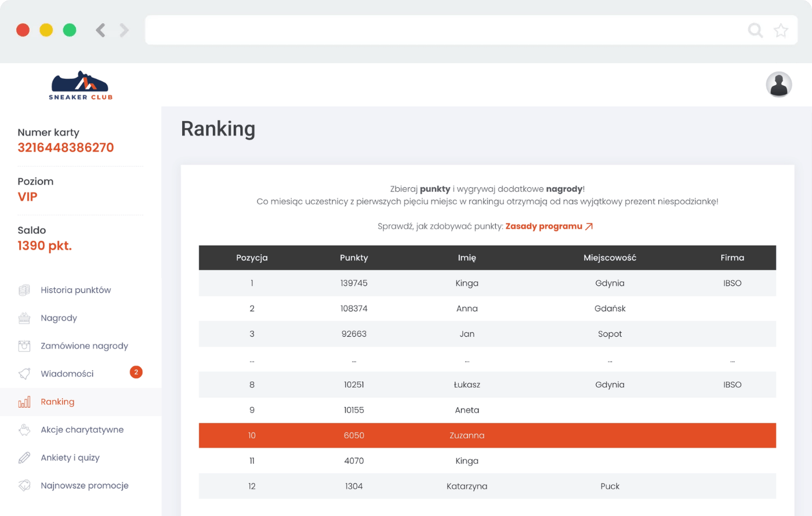
Task: Click the Gdańsk city cell
Action: 610,308
